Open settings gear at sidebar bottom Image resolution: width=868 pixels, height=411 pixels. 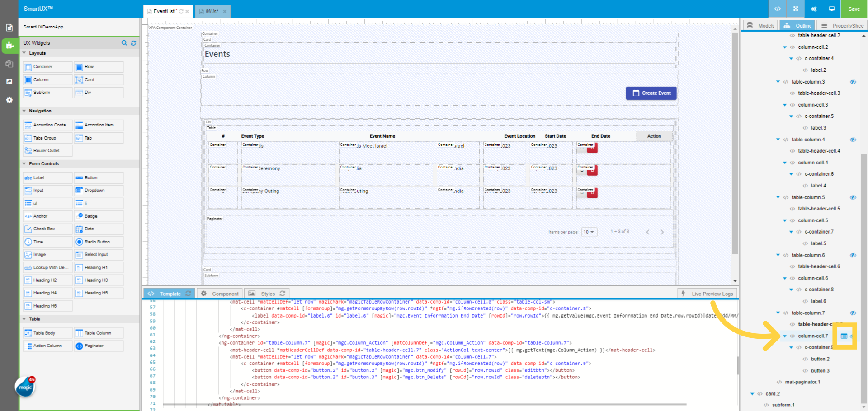pyautogui.click(x=9, y=100)
